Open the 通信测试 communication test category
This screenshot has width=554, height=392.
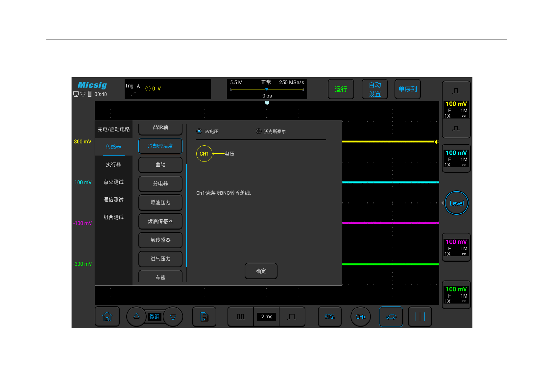tap(114, 200)
